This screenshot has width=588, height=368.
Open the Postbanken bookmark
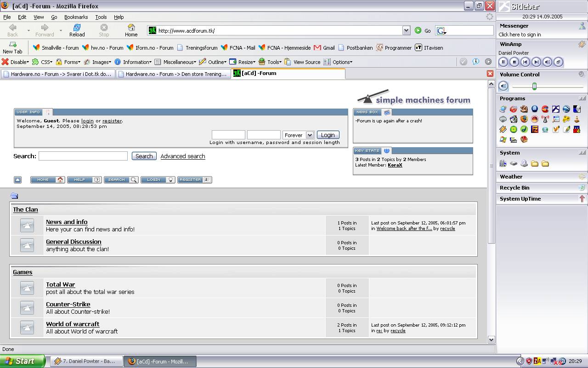coord(356,48)
